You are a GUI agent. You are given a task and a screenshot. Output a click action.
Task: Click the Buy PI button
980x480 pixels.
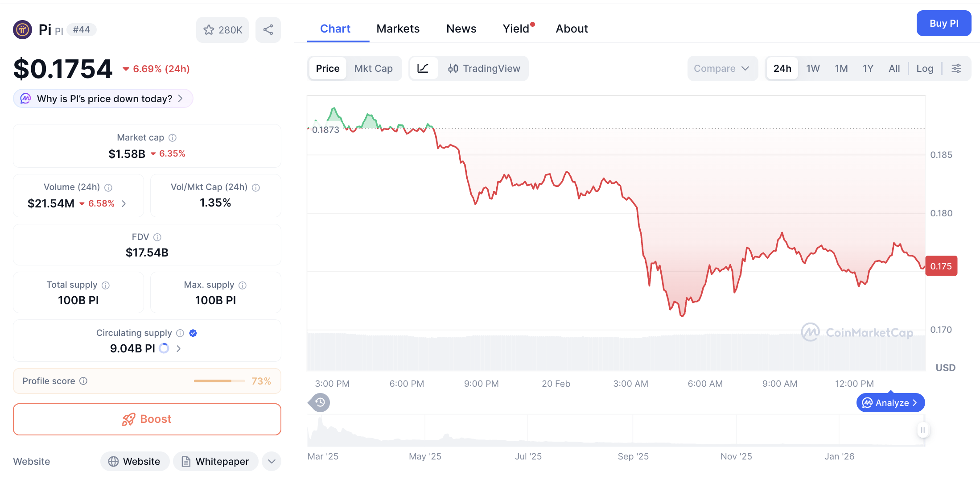[943, 23]
